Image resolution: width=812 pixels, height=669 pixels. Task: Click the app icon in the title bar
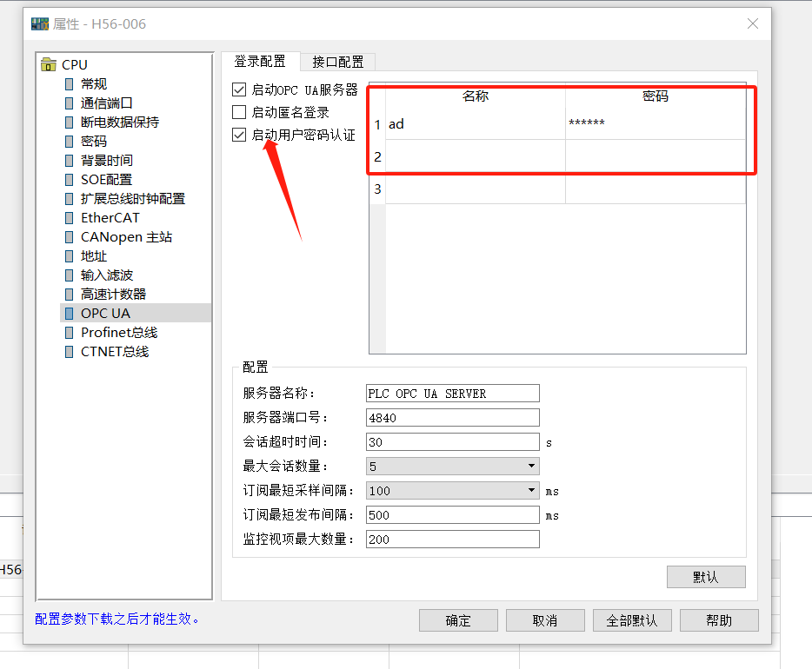[x=40, y=23]
